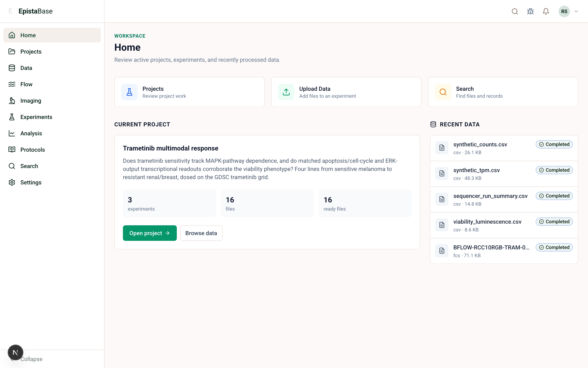The height and width of the screenshot is (368, 588).
Task: Click the 16 files stat tile
Action: (267, 203)
